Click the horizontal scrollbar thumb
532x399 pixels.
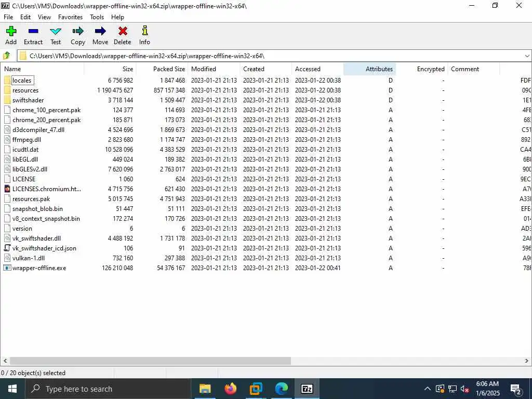[150, 361]
